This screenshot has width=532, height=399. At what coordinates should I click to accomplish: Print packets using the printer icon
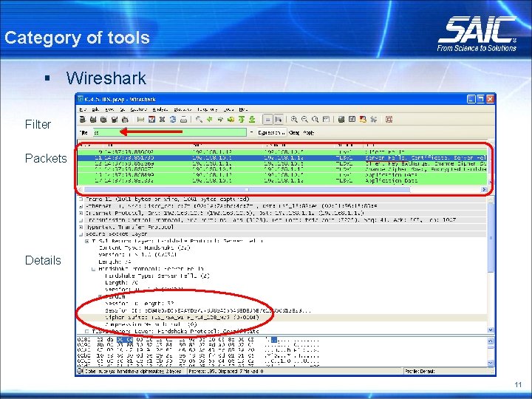183,120
